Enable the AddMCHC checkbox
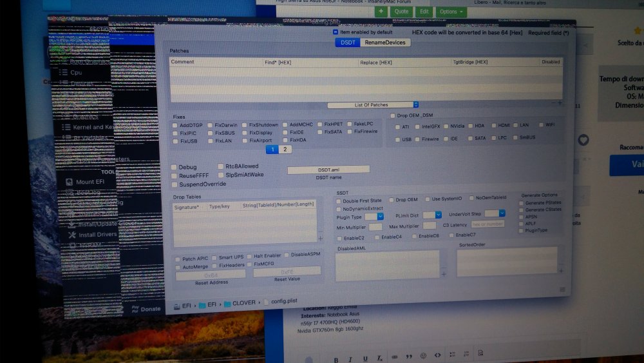Viewport: 644px width, 363px height. pos(285,124)
